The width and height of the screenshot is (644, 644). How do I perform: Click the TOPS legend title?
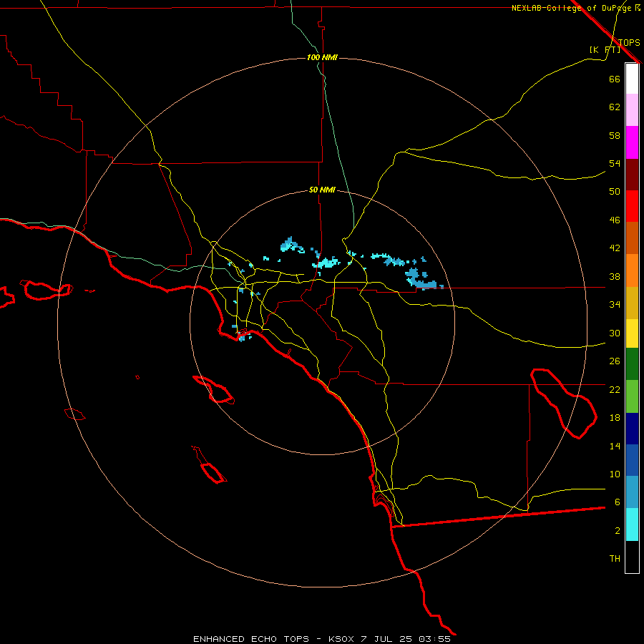(x=629, y=43)
